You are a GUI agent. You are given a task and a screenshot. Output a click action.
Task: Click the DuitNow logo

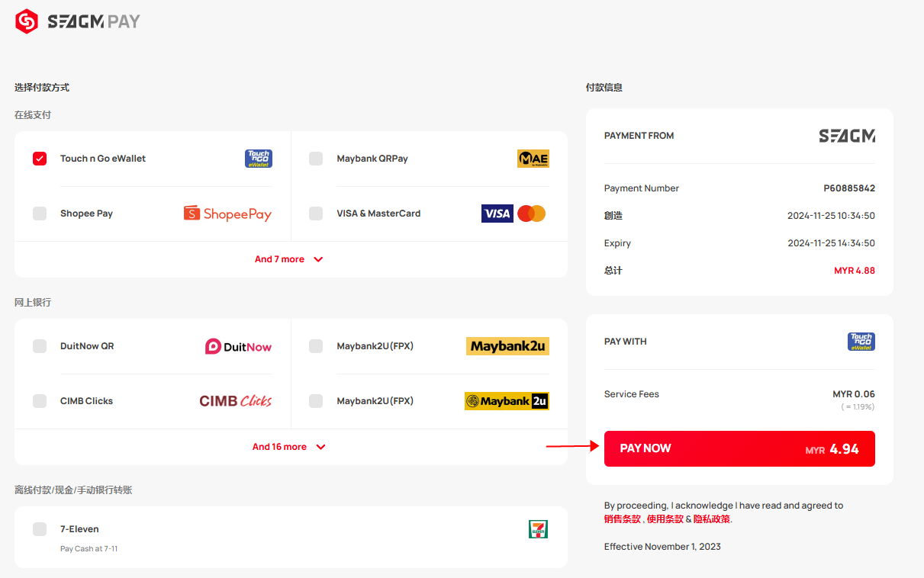238,346
